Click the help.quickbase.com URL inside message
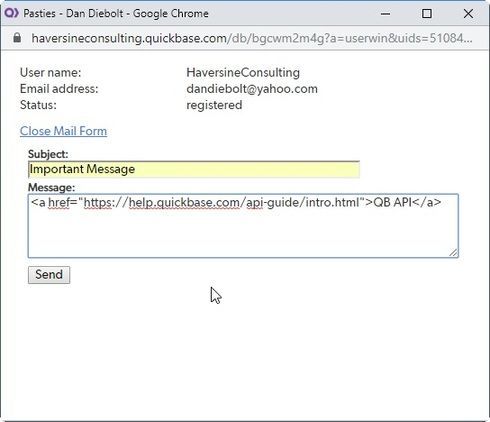 coord(221,202)
